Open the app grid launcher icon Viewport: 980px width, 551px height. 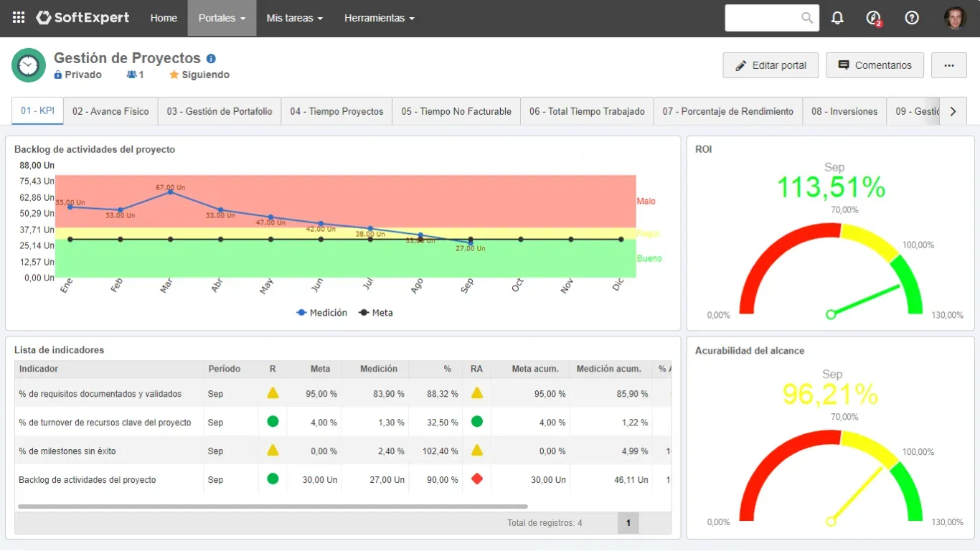click(19, 18)
